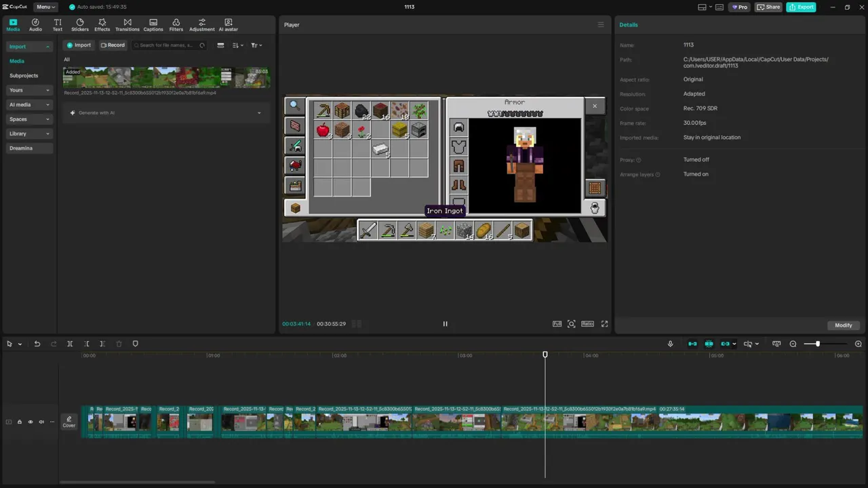The image size is (868, 488).
Task: Click the Ratio button in player
Action: pos(587,324)
